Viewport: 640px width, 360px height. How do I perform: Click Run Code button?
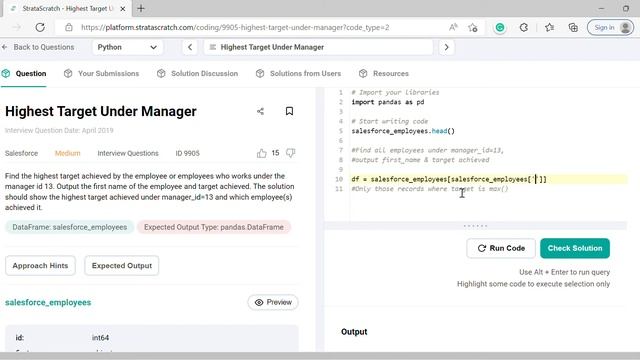click(x=501, y=248)
